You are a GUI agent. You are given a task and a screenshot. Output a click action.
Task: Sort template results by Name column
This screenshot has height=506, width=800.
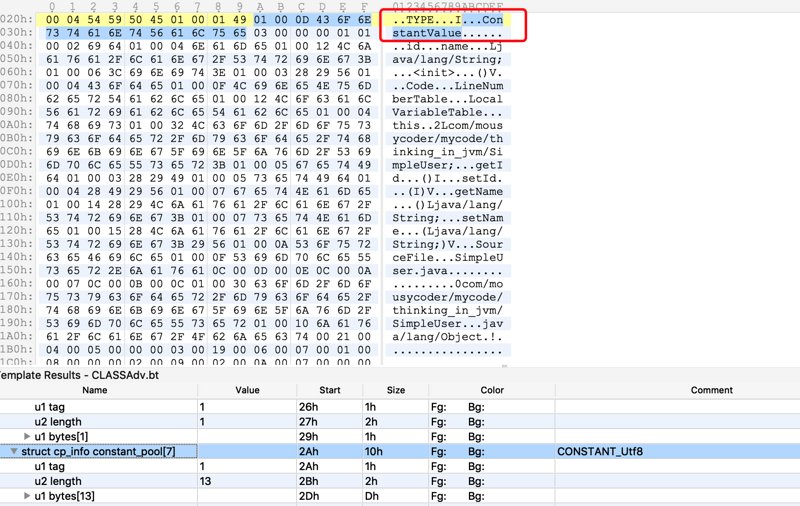95,390
